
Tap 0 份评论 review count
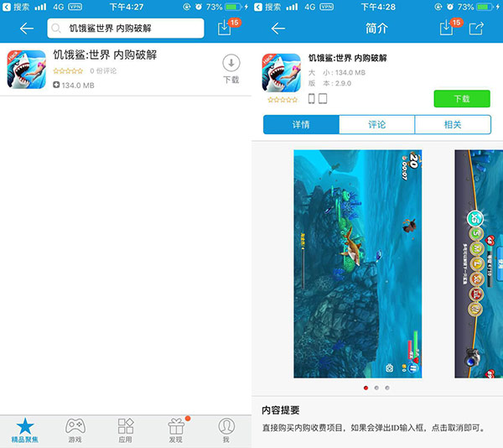coord(103,71)
